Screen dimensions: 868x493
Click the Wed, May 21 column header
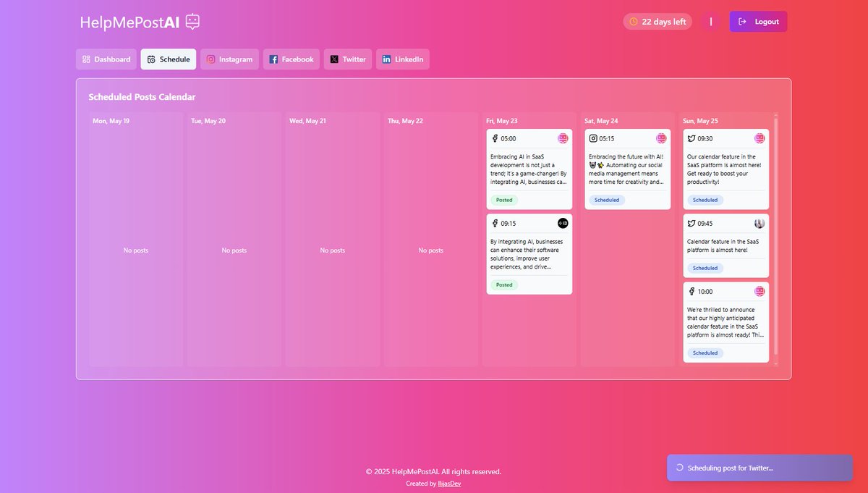coord(307,121)
